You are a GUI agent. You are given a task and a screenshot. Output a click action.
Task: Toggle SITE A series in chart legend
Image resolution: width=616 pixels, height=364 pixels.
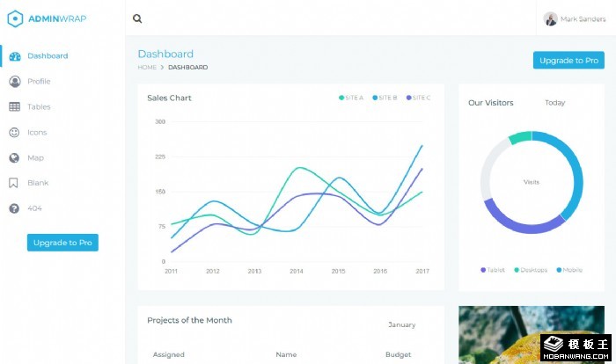coord(352,98)
